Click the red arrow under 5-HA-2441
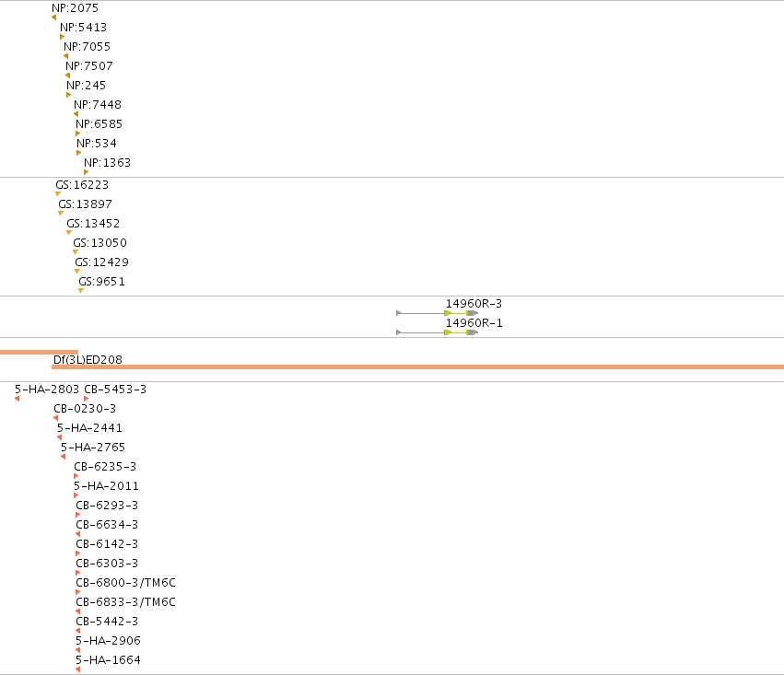 (60, 437)
